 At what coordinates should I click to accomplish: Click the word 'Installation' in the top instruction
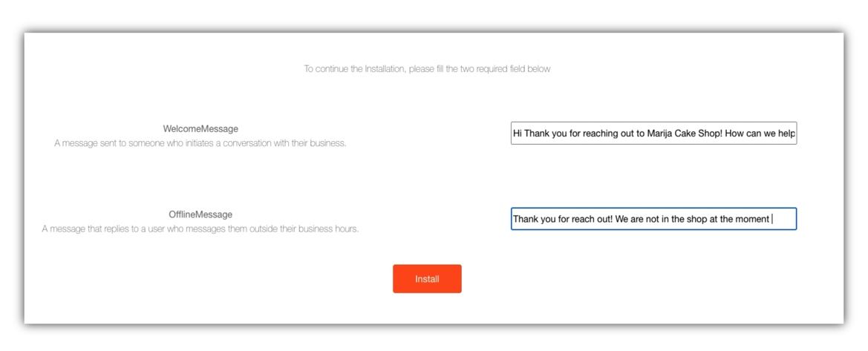(385, 69)
